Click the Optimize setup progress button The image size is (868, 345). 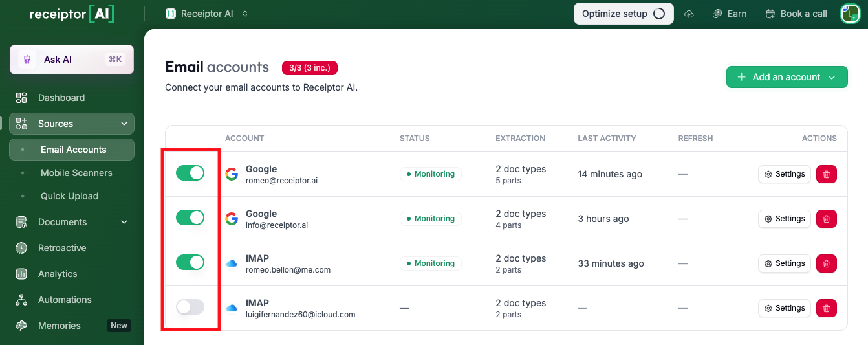[623, 14]
